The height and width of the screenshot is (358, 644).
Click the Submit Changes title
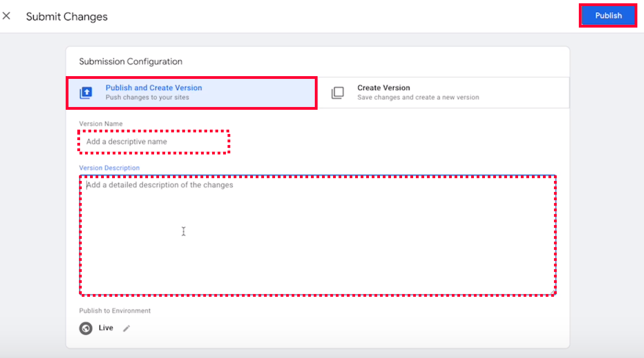[67, 17]
